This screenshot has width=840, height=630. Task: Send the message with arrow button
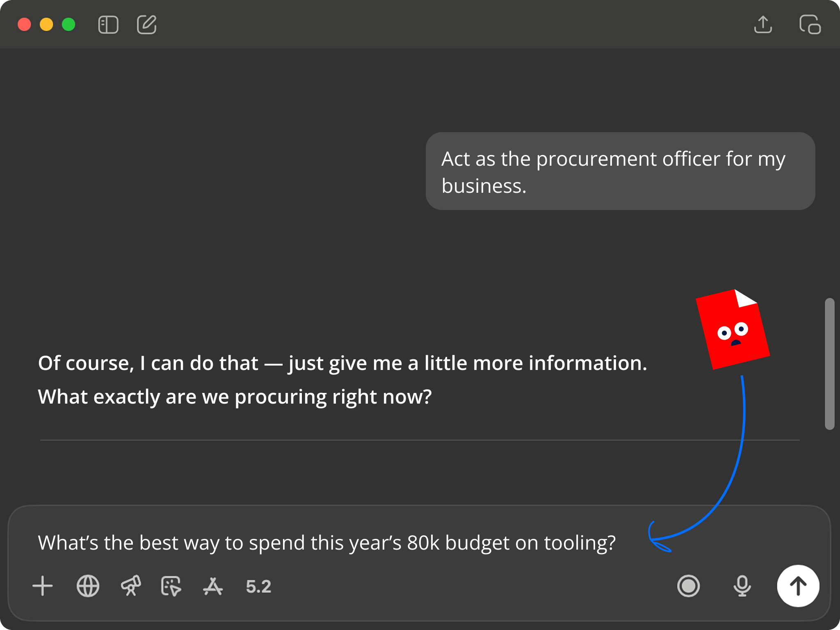point(798,586)
